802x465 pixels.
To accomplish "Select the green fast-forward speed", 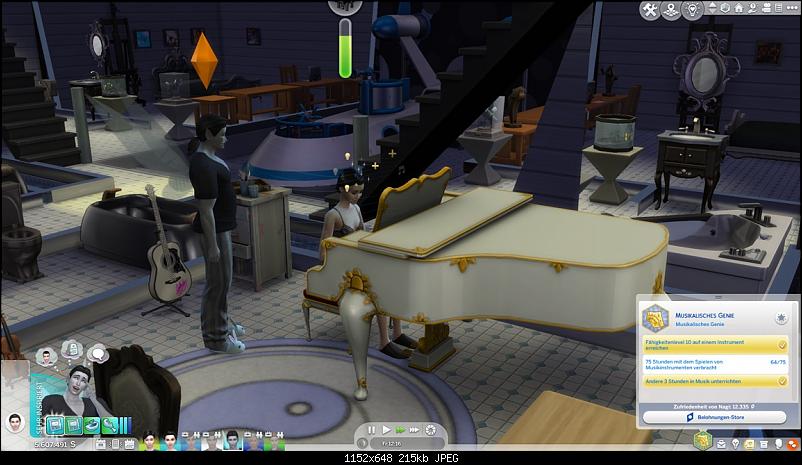I will click(400, 430).
